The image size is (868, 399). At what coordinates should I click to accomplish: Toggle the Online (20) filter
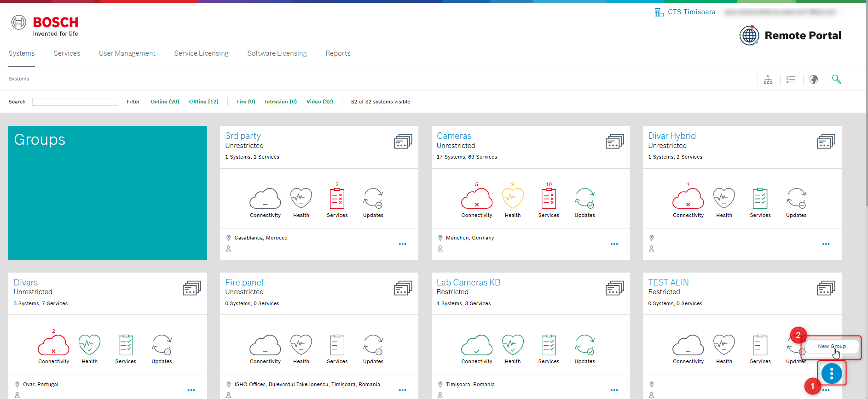click(x=165, y=102)
